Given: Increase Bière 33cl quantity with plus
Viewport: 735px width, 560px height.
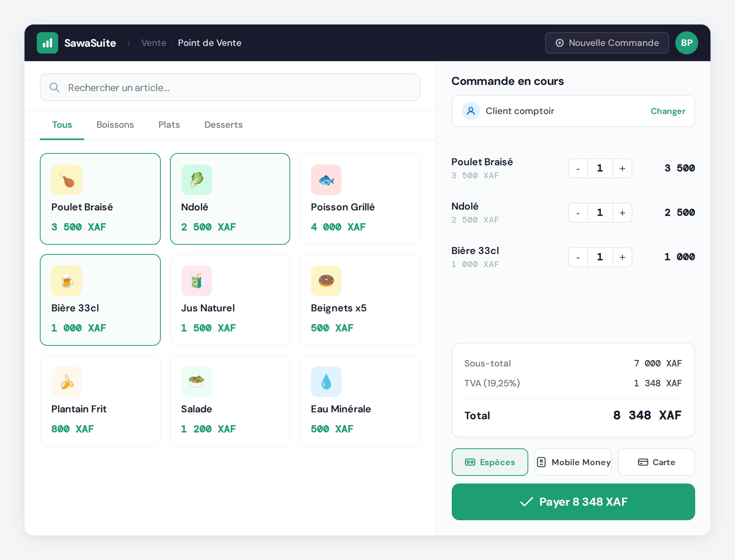Looking at the screenshot, I should [x=622, y=257].
